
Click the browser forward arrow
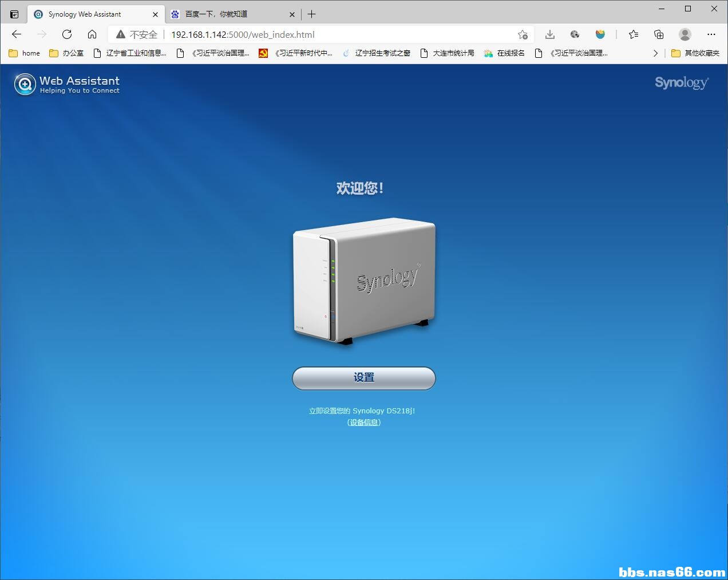(42, 34)
